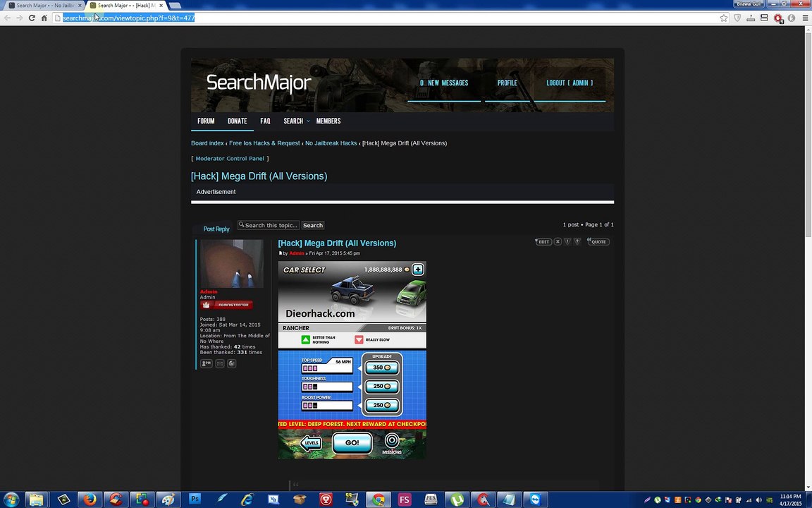Image resolution: width=812 pixels, height=508 pixels.
Task: Click the Advertisement label
Action: [x=216, y=192]
